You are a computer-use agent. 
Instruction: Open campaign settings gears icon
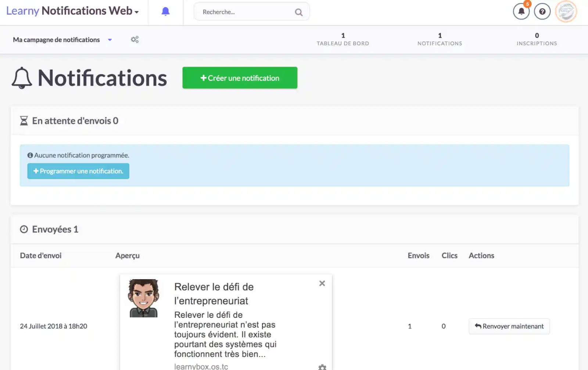click(x=135, y=39)
